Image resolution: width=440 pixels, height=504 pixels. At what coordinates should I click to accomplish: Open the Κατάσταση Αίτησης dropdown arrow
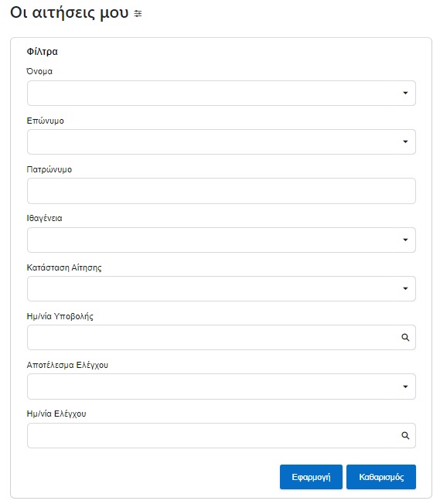[405, 288]
